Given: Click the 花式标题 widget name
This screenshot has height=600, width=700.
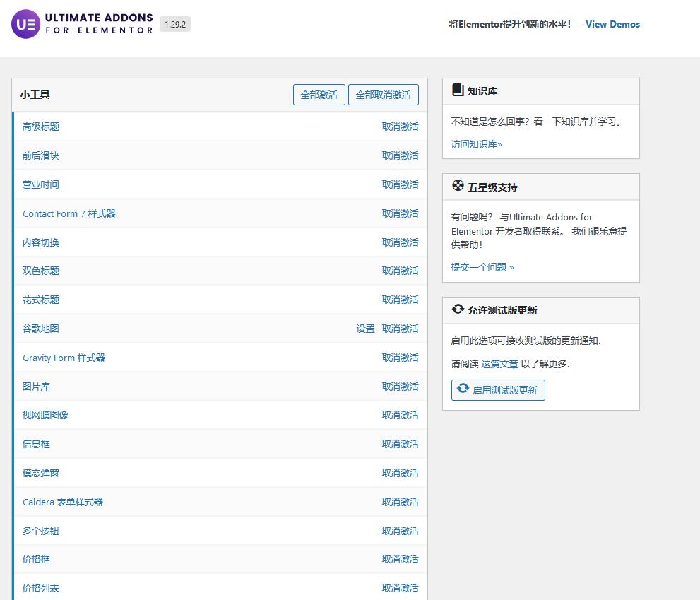Looking at the screenshot, I should point(41,300).
